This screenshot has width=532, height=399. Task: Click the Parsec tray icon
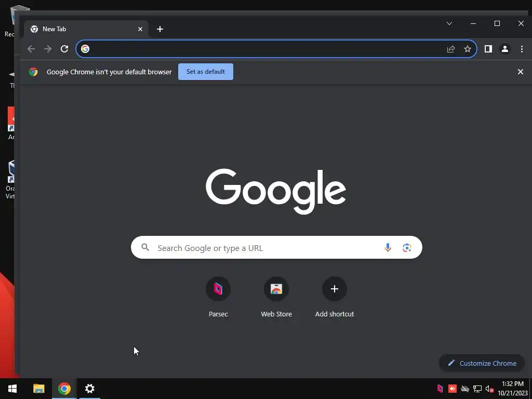(x=440, y=389)
